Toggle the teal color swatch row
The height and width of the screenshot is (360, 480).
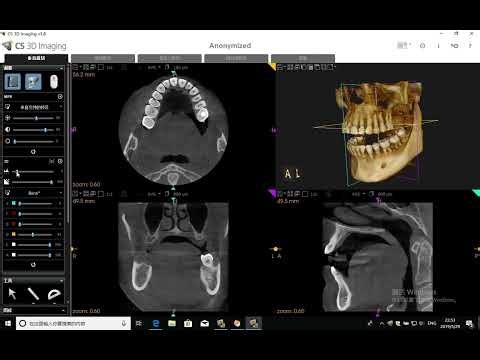click(x=14, y=203)
